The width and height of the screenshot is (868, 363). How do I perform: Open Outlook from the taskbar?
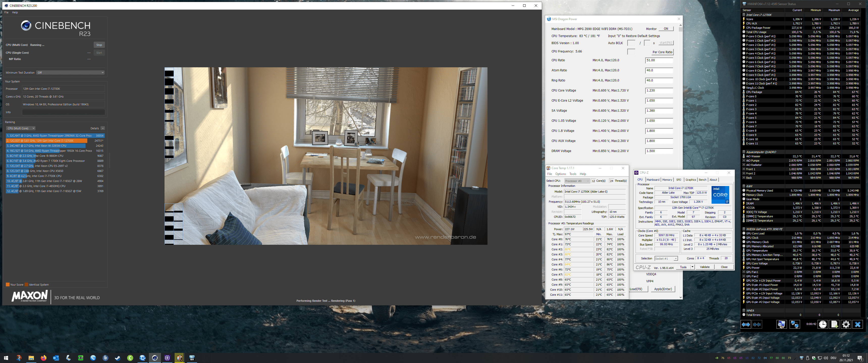coord(56,358)
